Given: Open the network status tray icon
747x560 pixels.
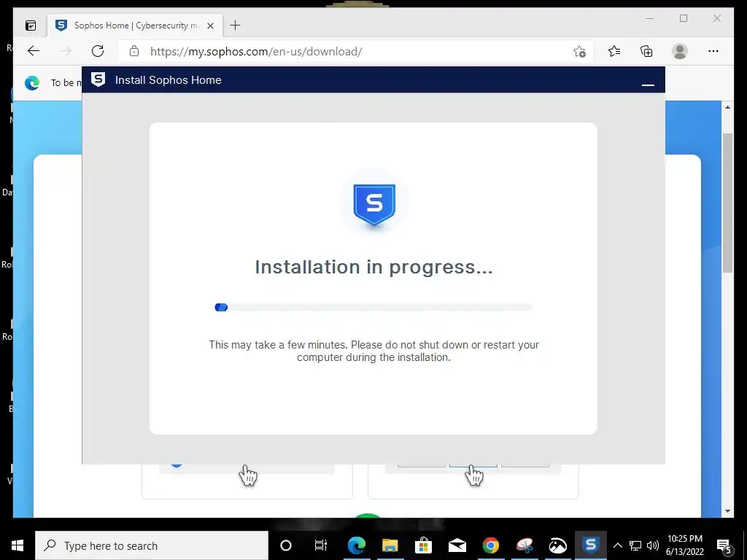Looking at the screenshot, I should point(635,545).
